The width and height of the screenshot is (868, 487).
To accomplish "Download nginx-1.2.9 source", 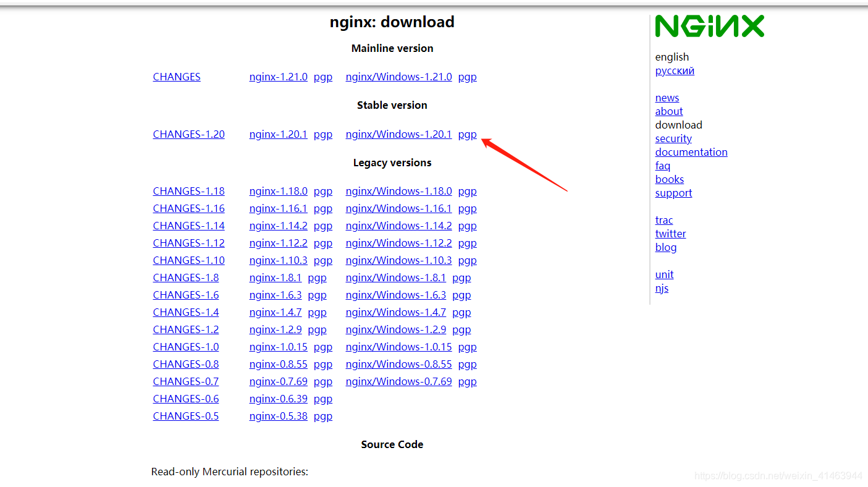I will 276,329.
